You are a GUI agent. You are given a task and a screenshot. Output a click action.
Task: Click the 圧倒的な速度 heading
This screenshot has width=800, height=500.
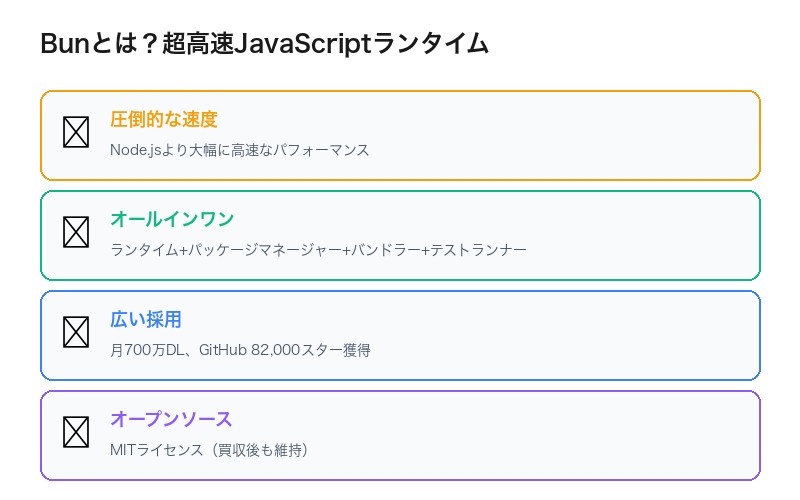[x=164, y=120]
